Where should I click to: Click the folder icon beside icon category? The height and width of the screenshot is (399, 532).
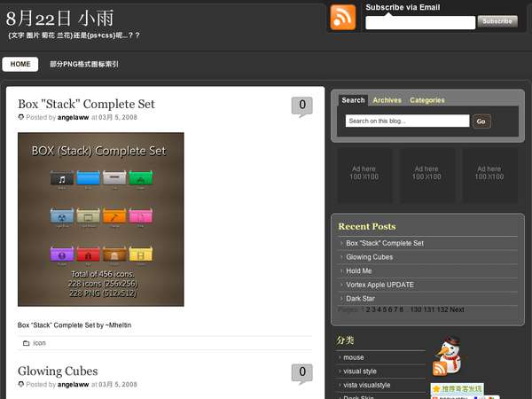(26, 343)
